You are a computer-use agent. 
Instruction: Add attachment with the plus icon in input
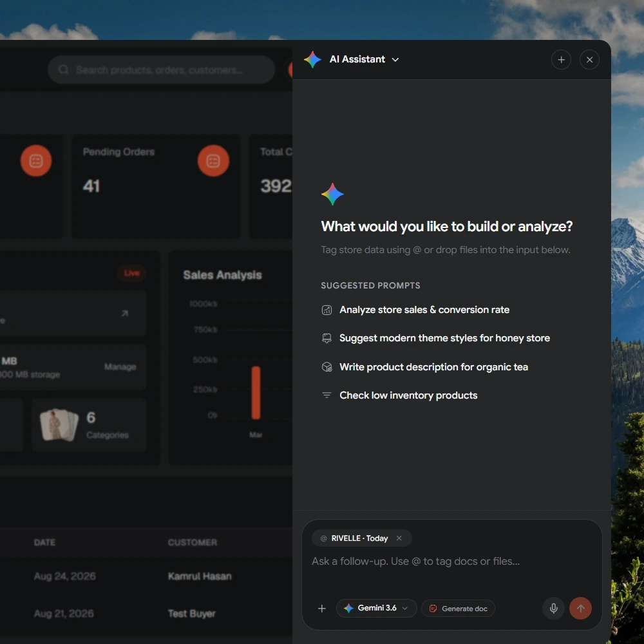[322, 609]
